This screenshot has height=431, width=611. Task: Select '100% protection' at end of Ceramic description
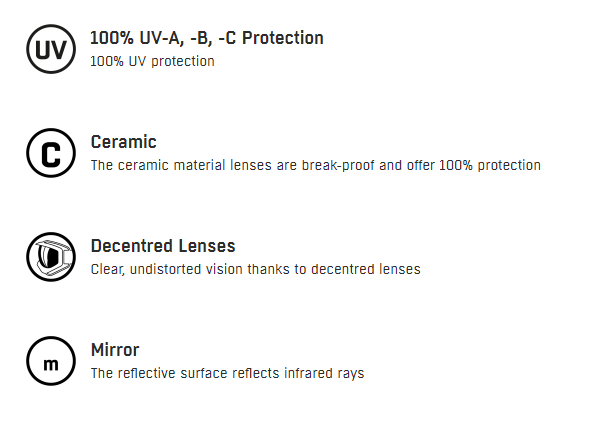tap(490, 165)
